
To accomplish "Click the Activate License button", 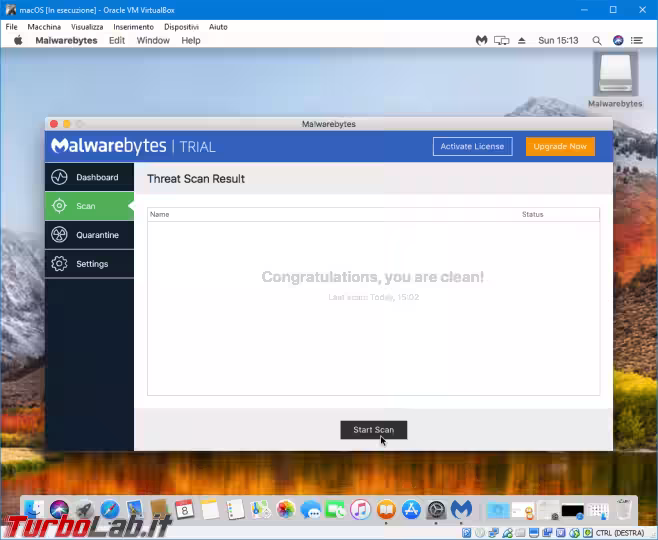I will (472, 147).
